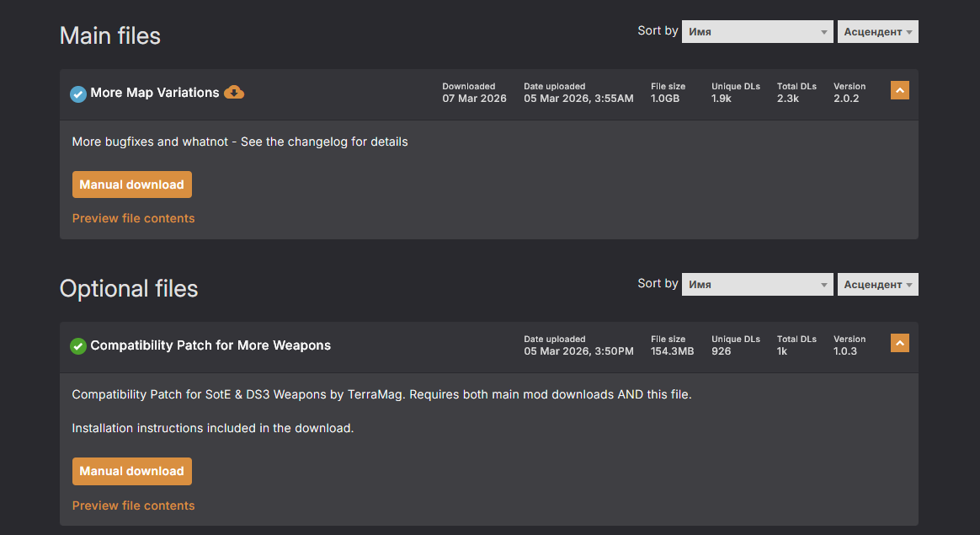
Task: Click the Main files section heading
Action: [x=110, y=35]
